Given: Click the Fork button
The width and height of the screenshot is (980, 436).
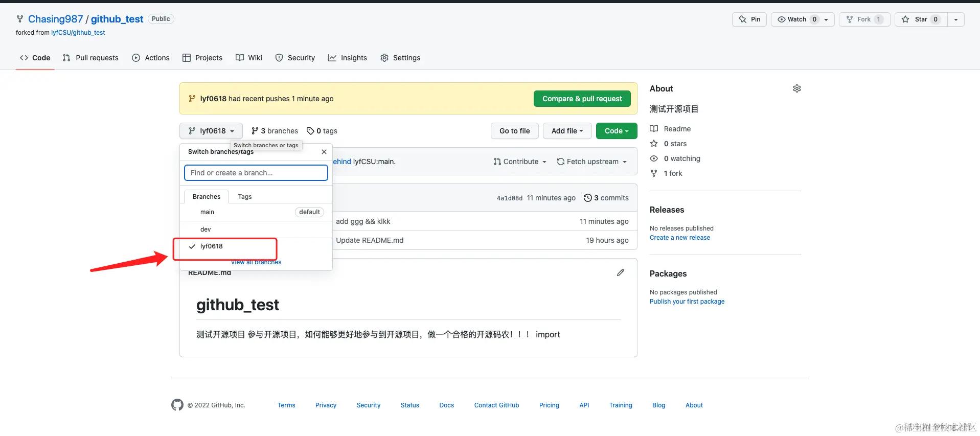Looking at the screenshot, I should (864, 19).
